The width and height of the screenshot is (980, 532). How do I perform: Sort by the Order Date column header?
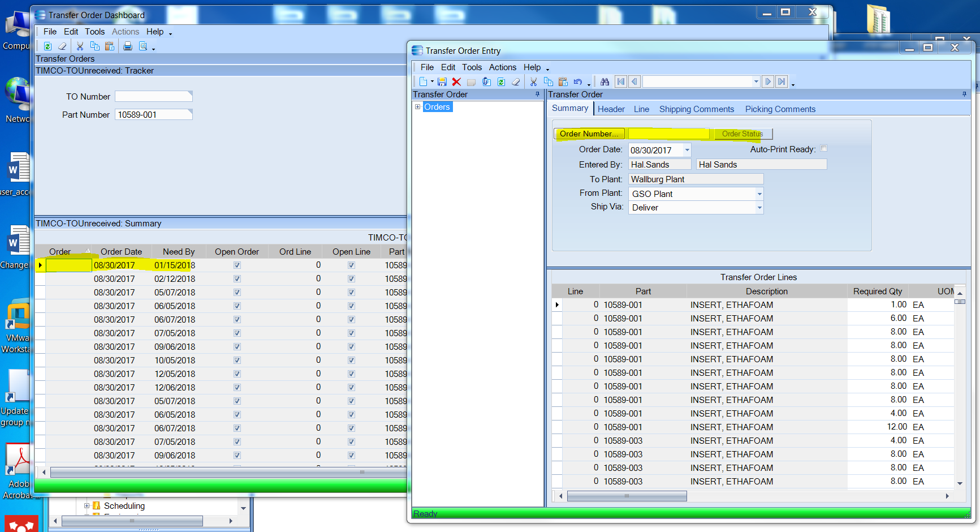coord(121,252)
